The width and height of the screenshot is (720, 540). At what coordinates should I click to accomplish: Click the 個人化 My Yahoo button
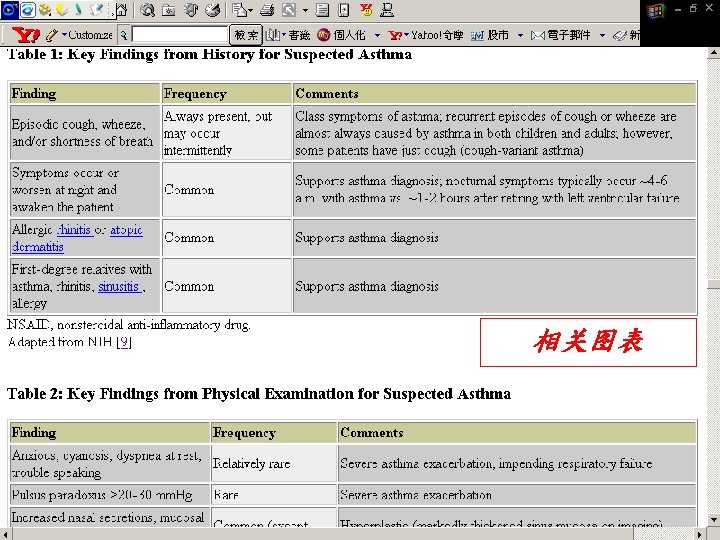coord(342,35)
